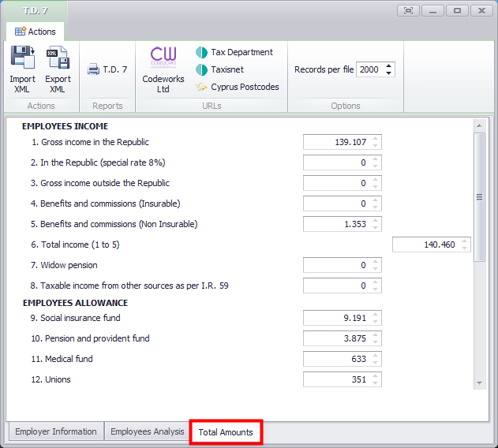Increase Records per file value
Image resolution: width=498 pixels, height=448 pixels.
tap(389, 66)
